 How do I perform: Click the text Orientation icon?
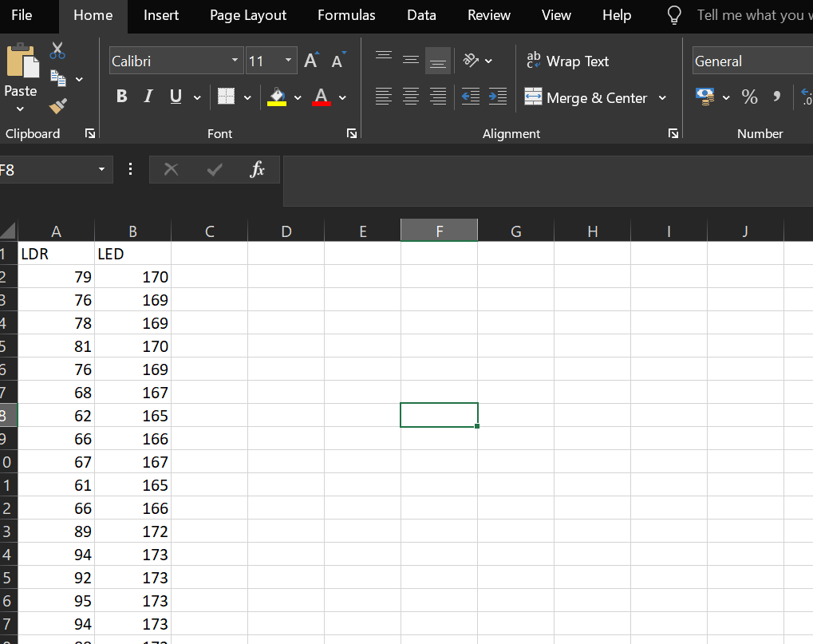[471, 61]
